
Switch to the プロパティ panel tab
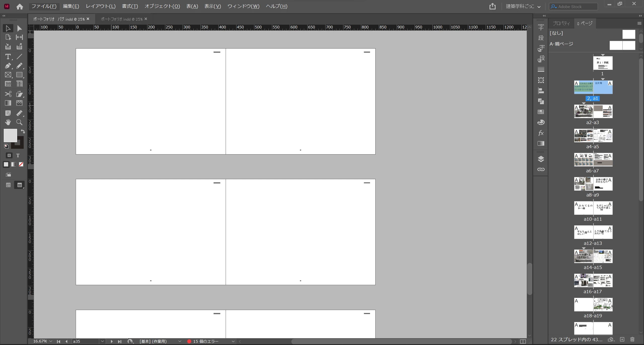561,23
